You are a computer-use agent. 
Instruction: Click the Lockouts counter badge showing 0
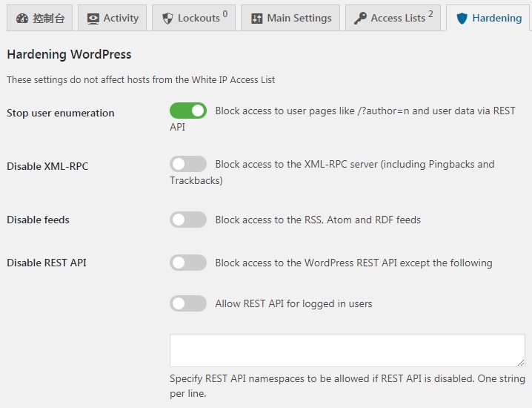(x=225, y=14)
